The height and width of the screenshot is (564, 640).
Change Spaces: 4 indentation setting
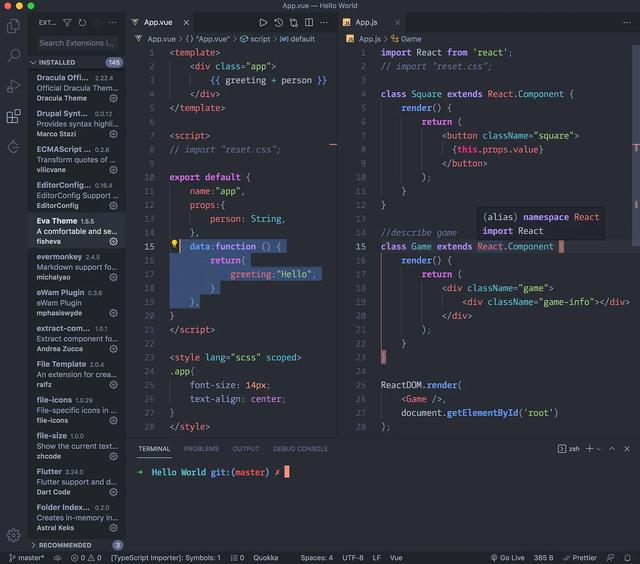[x=316, y=557]
